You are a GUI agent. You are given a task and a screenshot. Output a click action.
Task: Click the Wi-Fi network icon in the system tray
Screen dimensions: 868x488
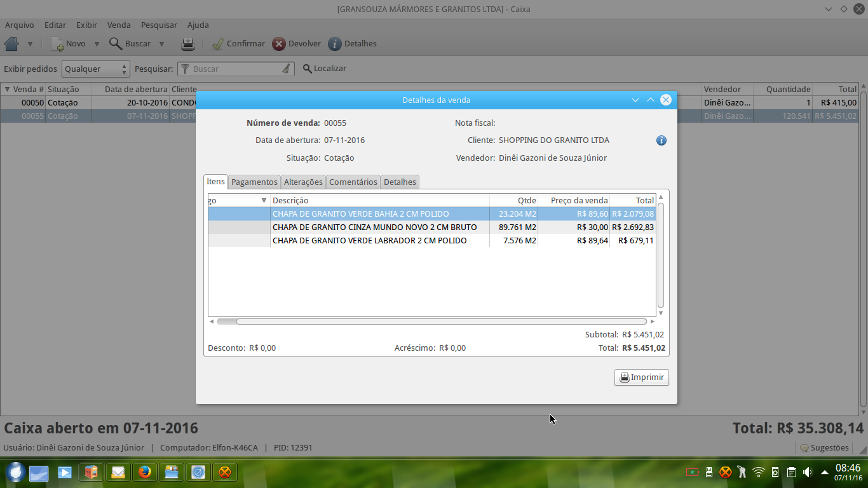(758, 472)
